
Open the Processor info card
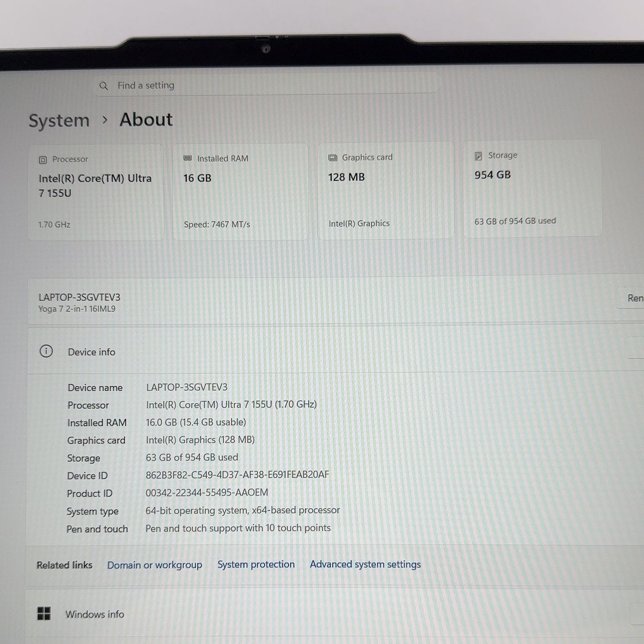pyautogui.click(x=96, y=193)
